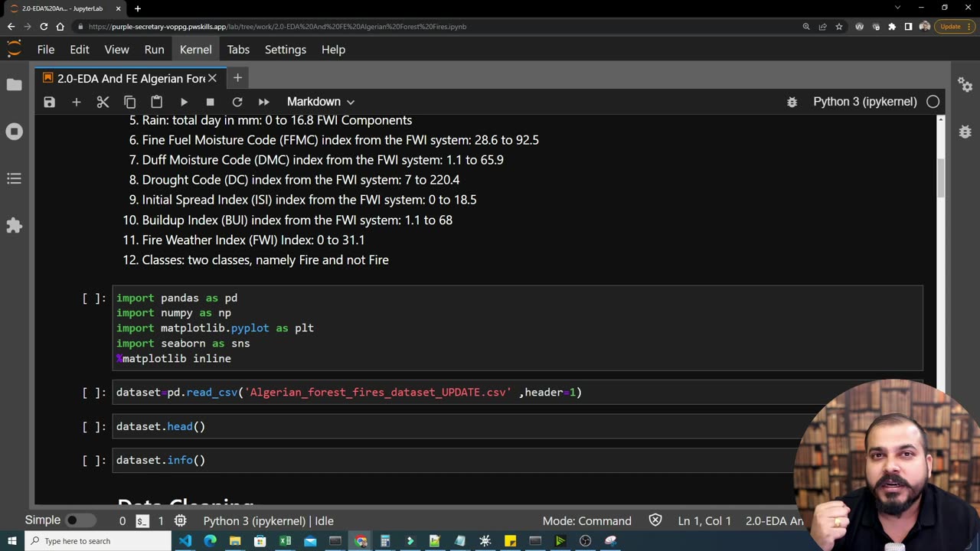Open Microsoft Edge from the taskbar

[211, 541]
